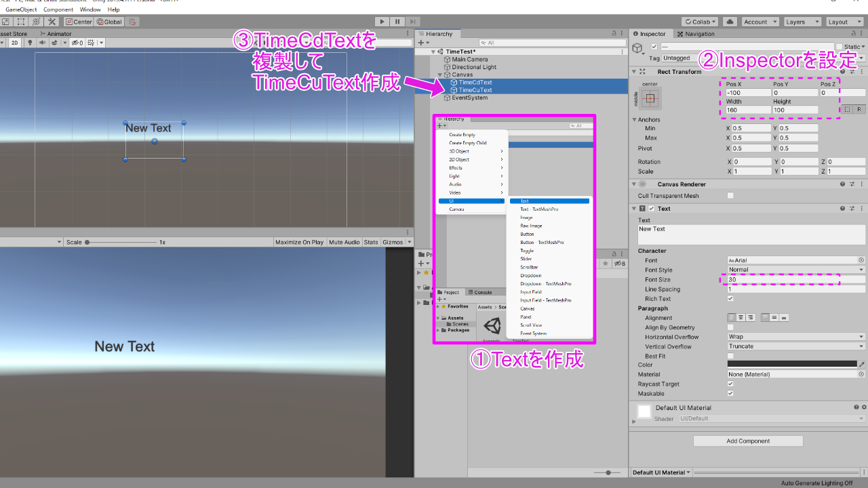
Task: Toggle the Static checkbox
Action: 840,47
